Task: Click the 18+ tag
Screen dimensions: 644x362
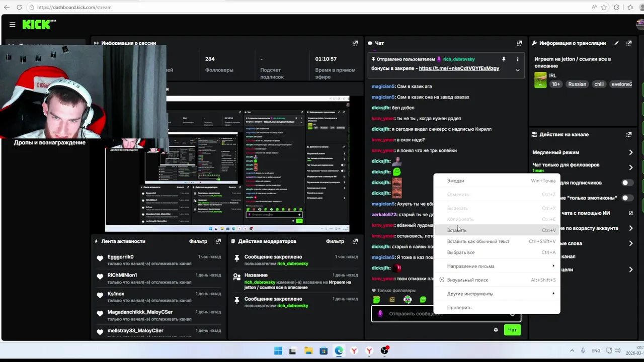Action: 556,84
